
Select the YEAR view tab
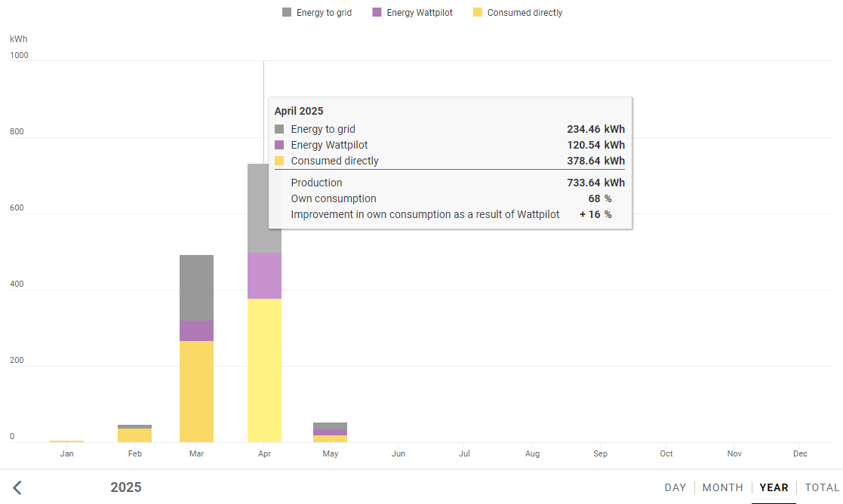774,487
